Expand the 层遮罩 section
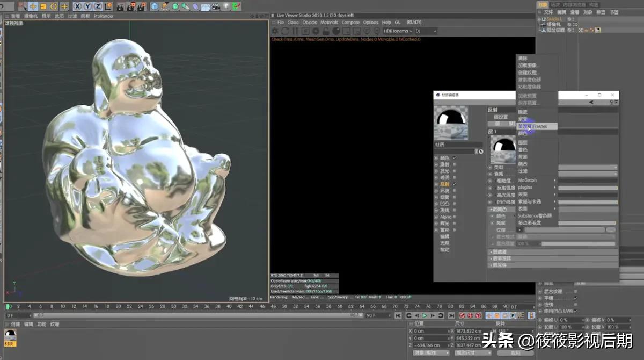The image size is (644, 360). [499, 251]
